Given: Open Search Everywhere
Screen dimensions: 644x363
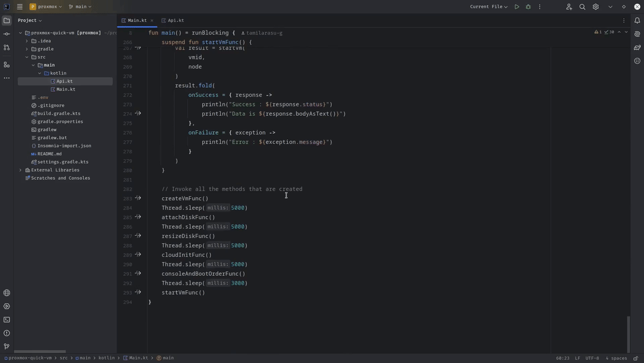Looking at the screenshot, I should click(582, 7).
